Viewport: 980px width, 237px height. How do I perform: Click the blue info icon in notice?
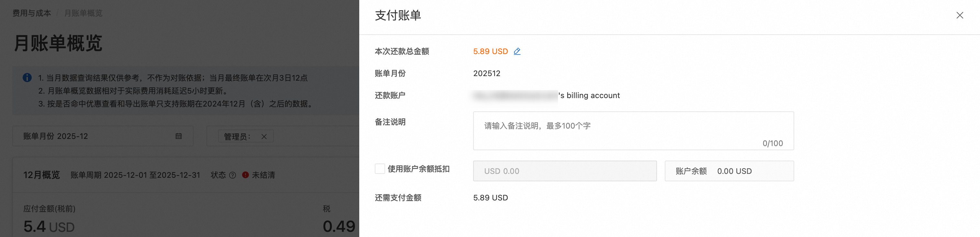click(27, 78)
